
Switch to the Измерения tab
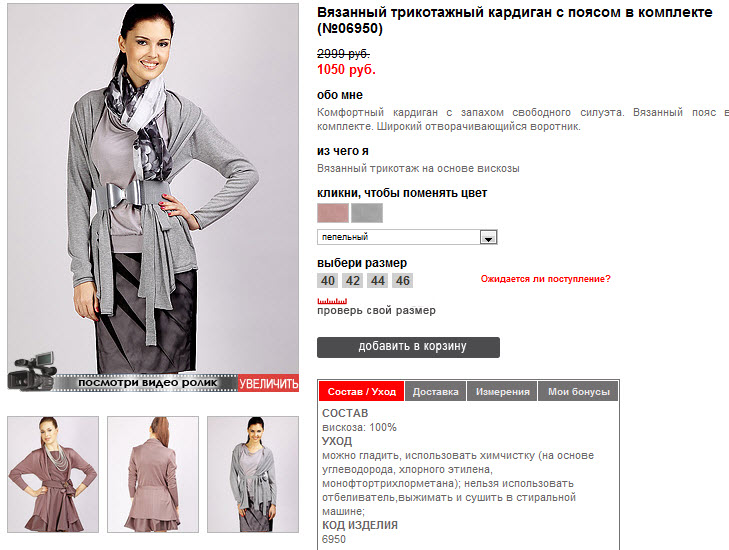(503, 391)
